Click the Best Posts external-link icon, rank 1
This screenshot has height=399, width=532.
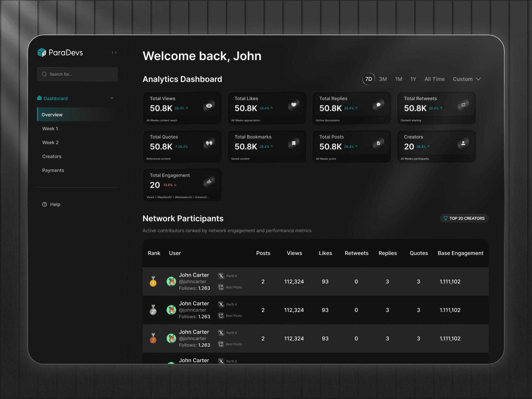coord(221,287)
